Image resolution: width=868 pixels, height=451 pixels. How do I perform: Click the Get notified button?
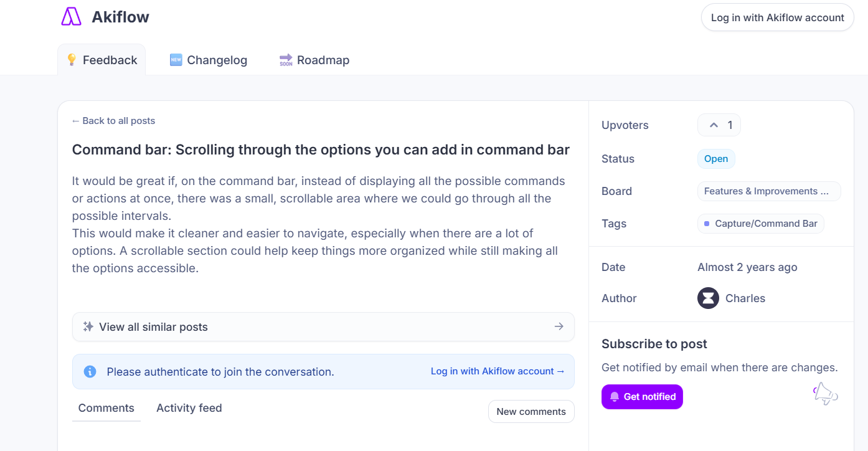point(642,397)
